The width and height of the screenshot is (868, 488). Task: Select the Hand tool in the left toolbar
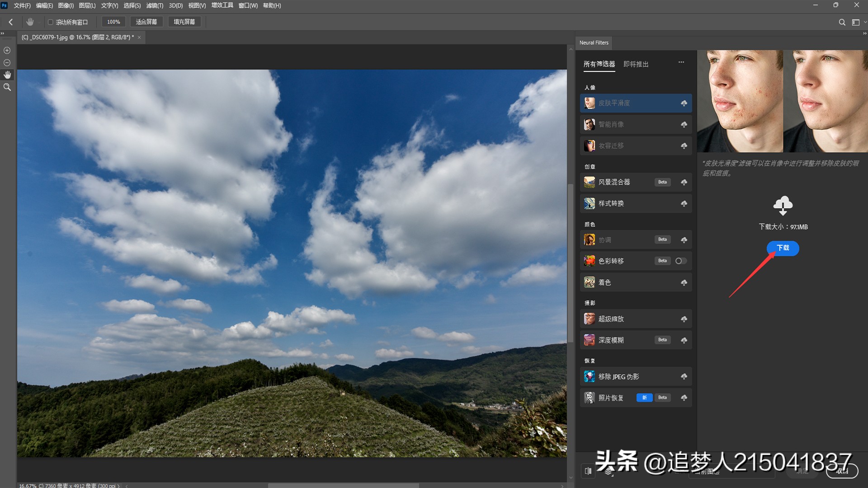click(x=7, y=75)
